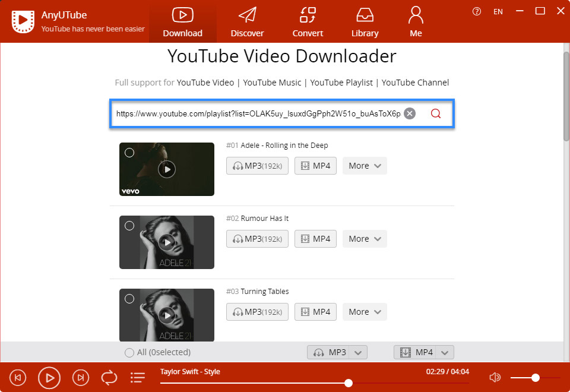570x392 pixels.
Task: Download Turning Tables as MP4
Action: coord(315,312)
